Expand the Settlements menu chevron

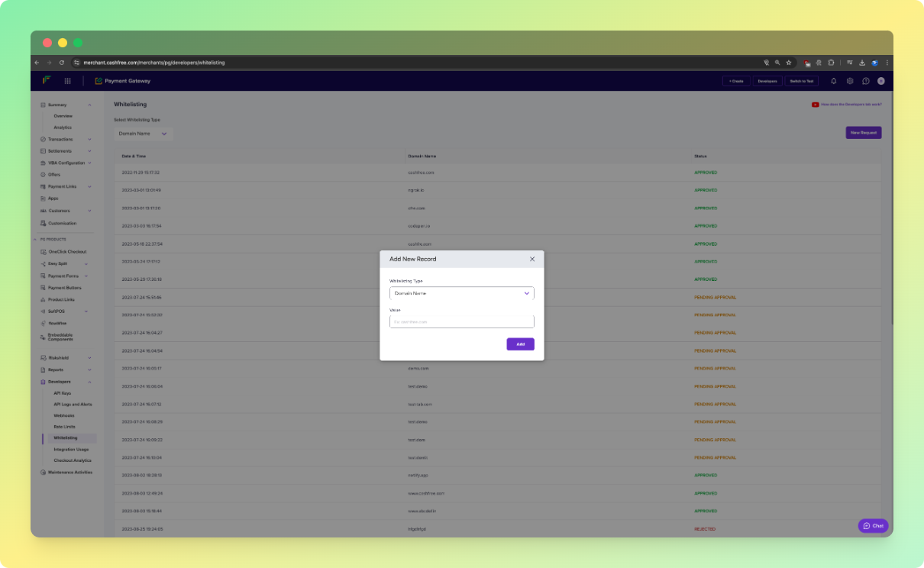tap(89, 151)
